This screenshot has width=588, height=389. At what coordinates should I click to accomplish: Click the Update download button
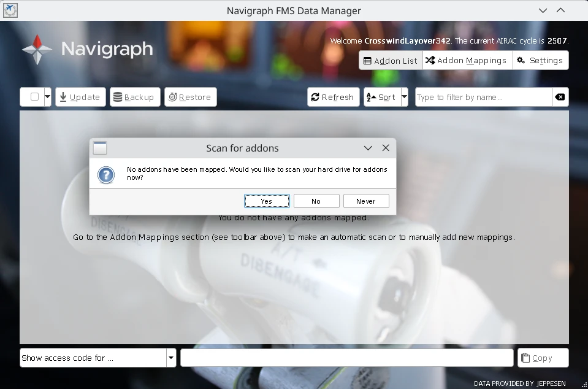(x=80, y=97)
